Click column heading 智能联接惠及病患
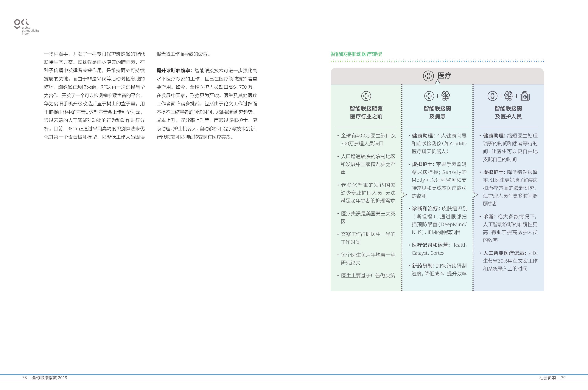The image size is (588, 390). coord(437,112)
